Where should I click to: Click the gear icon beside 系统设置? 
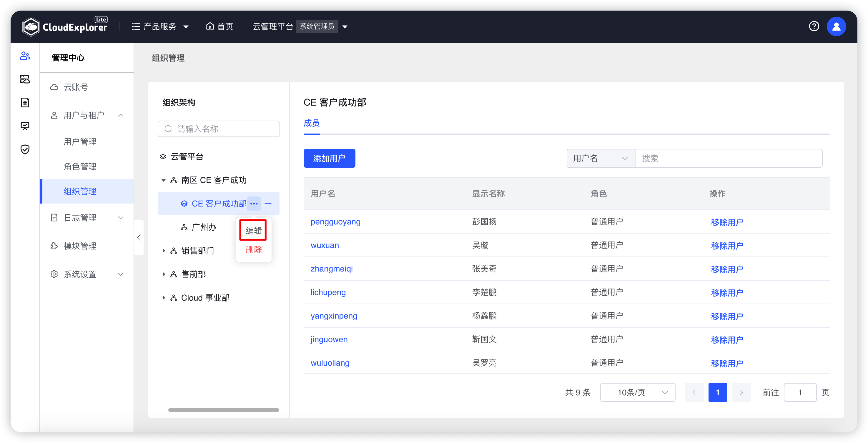pyautogui.click(x=54, y=274)
